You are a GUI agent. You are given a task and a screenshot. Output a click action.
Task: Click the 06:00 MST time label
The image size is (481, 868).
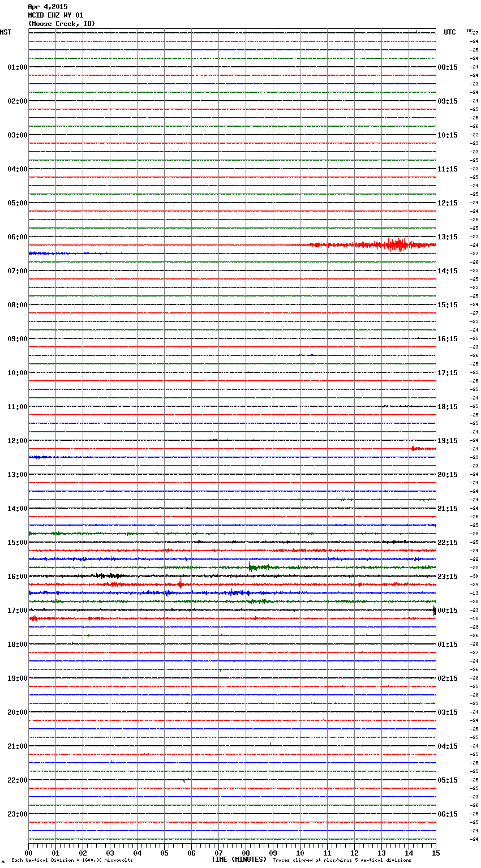coord(17,237)
